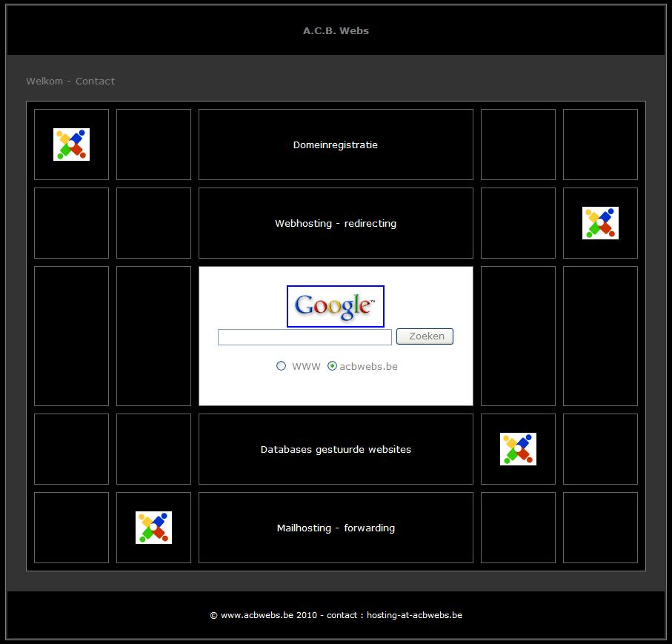Open the Contact page
Viewport: 672px width, 644px height.
pyautogui.click(x=95, y=81)
